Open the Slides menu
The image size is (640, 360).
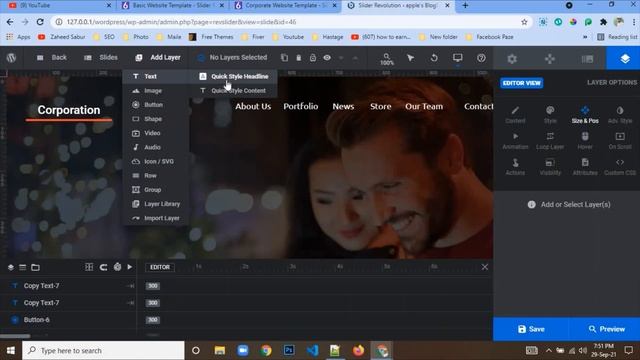click(x=100, y=58)
